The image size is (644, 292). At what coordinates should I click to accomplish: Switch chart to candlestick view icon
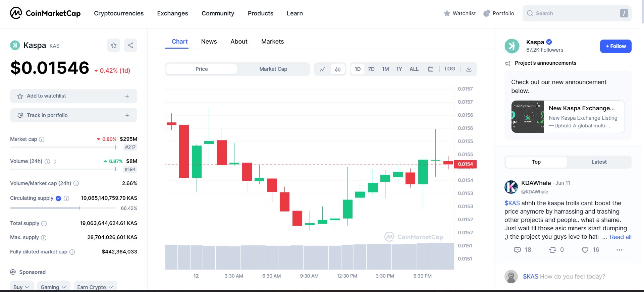338,69
